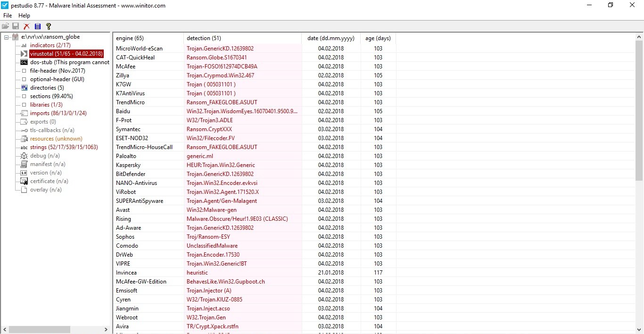This screenshot has width=644, height=334.
Task: Click the Trojan.Win32.Agent.171520.X detection
Action: click(x=223, y=192)
